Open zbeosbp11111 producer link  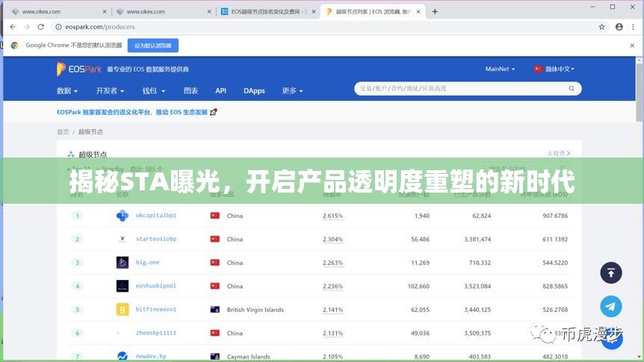156,332
